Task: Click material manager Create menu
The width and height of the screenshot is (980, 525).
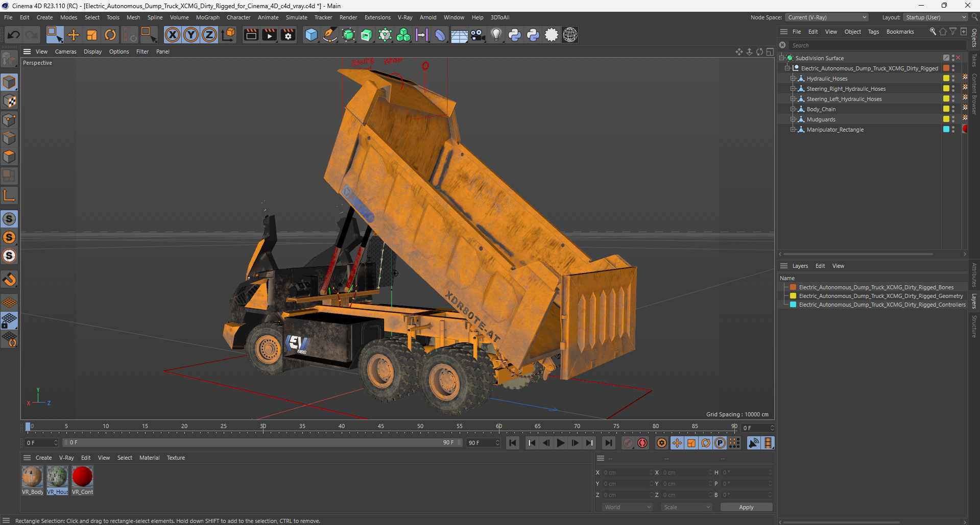Action: 43,458
